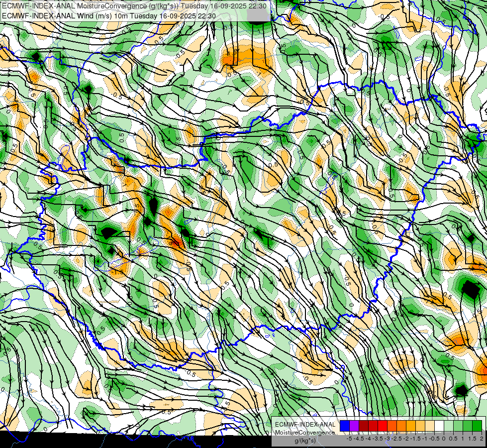Click the MoistureConvergence title line at top
The height and width of the screenshot is (448, 487).
(x=134, y=6)
